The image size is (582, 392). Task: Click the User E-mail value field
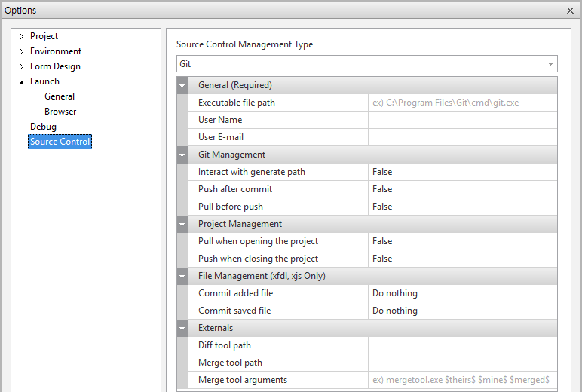pos(462,137)
